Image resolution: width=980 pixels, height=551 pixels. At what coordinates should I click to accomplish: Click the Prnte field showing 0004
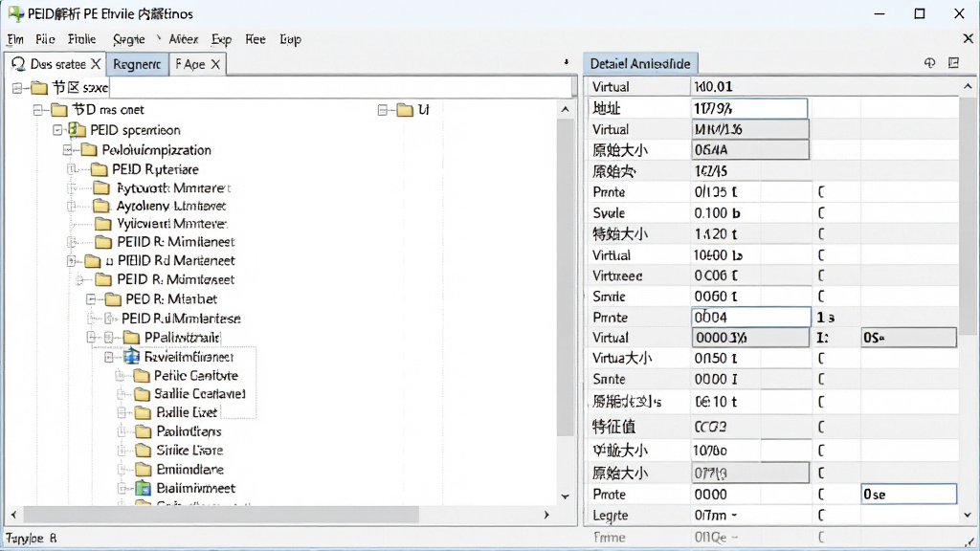[x=751, y=318]
